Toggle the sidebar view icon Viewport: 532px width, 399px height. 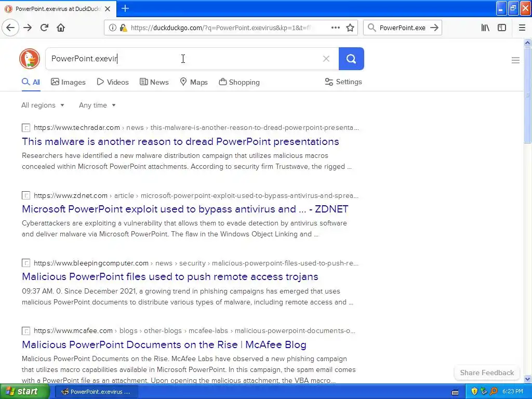point(502,28)
